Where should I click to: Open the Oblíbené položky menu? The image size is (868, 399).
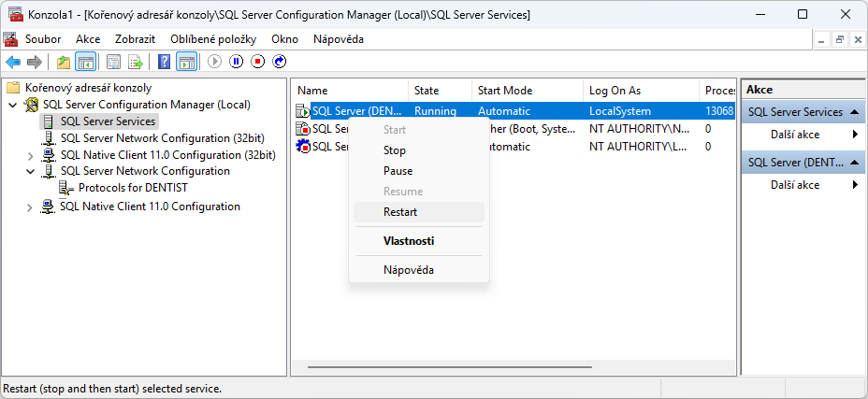coord(213,39)
